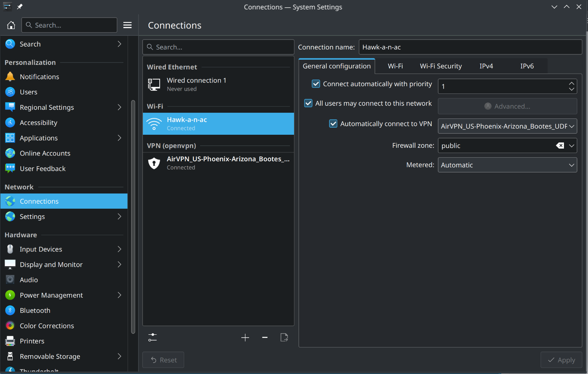Open Notifications bell icon entry
Screen dimensions: 588x374
[x=10, y=77]
